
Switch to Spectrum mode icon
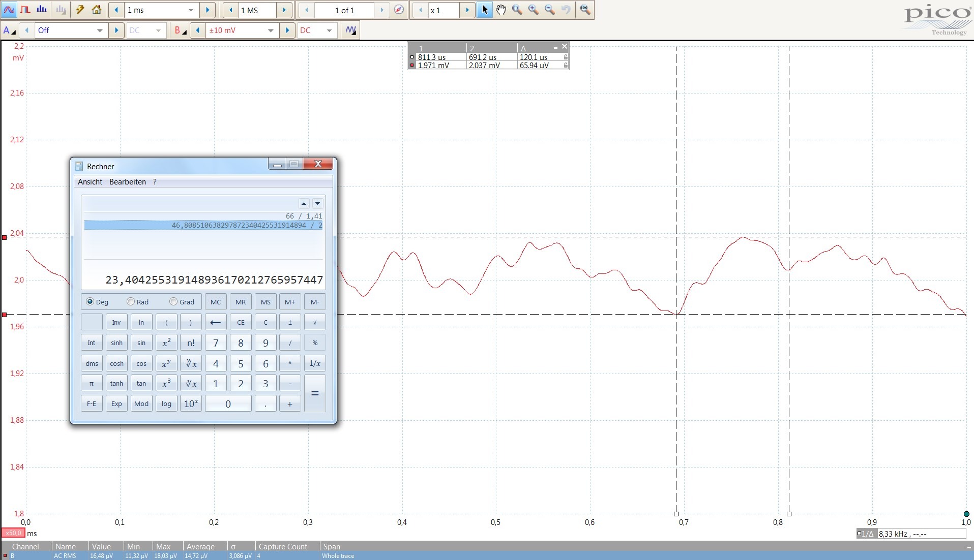pyautogui.click(x=42, y=10)
